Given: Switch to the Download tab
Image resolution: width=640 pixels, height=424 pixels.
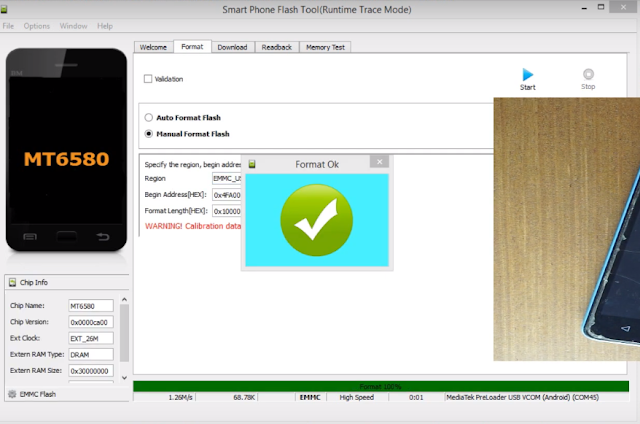Looking at the screenshot, I should pos(232,47).
